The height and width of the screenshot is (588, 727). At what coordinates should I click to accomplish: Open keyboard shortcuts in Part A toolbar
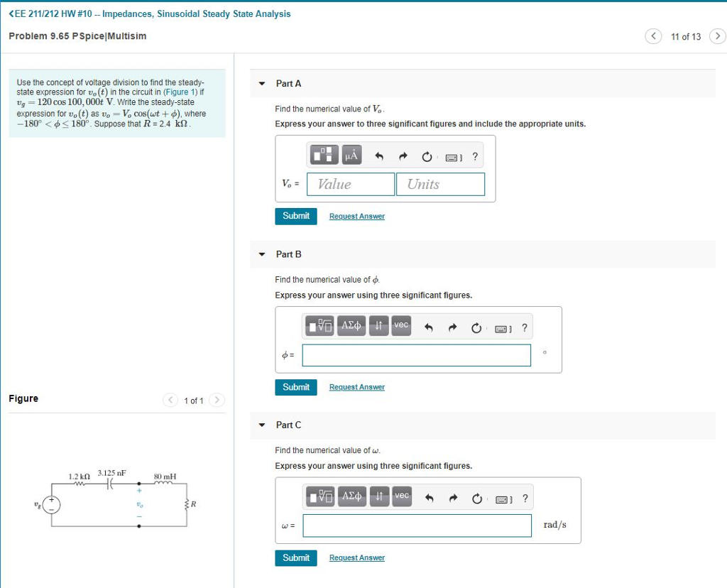point(454,158)
